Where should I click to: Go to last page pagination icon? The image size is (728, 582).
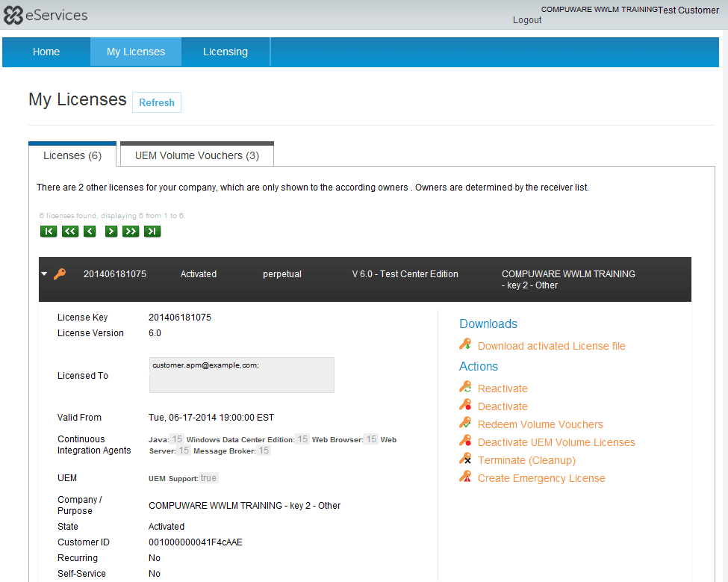[x=152, y=232]
